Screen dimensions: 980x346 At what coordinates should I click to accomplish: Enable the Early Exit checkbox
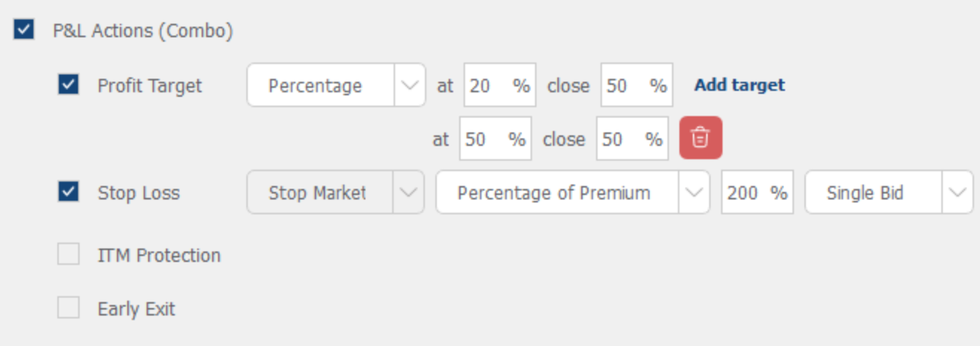coord(68,308)
